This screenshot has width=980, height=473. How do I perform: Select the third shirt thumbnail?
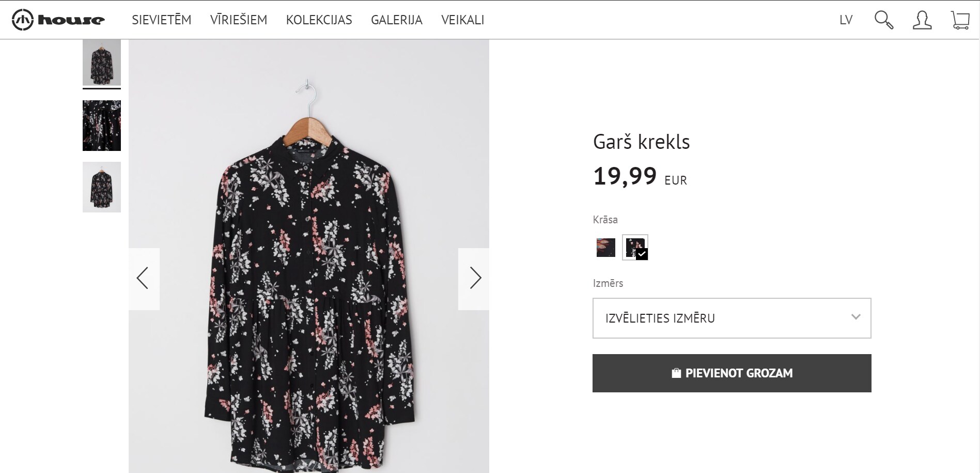[x=102, y=187]
